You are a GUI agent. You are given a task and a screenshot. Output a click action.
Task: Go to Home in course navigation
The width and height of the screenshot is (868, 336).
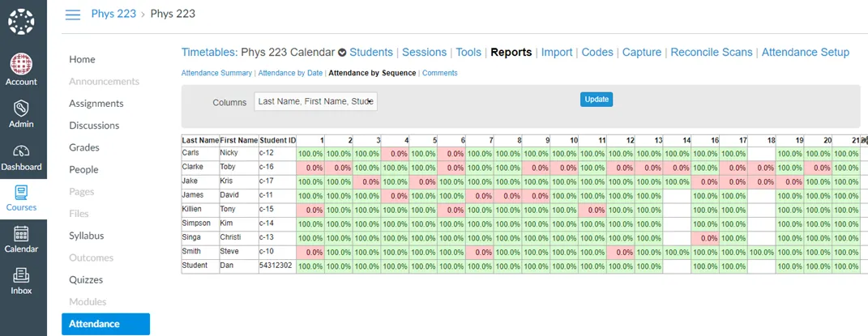[x=82, y=60]
